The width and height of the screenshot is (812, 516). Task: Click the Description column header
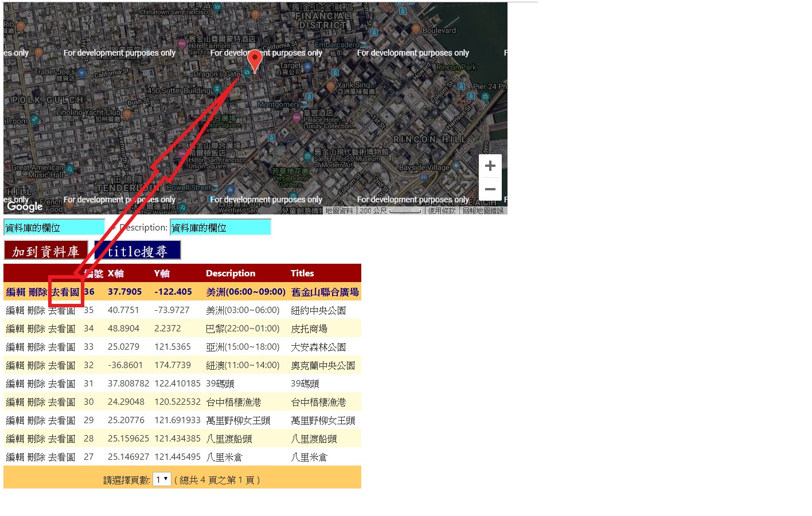tap(231, 273)
